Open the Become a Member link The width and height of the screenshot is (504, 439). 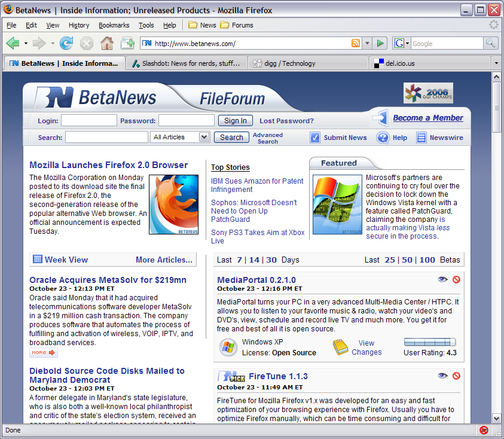pyautogui.click(x=427, y=118)
